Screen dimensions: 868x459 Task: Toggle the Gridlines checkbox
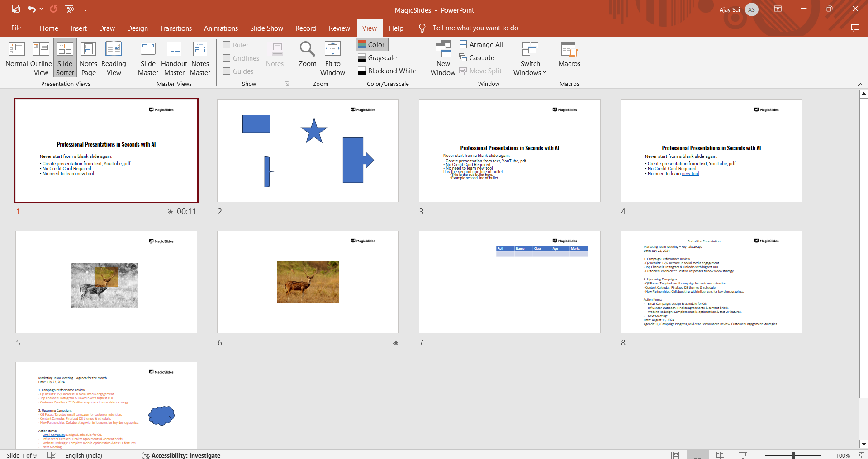227,58
